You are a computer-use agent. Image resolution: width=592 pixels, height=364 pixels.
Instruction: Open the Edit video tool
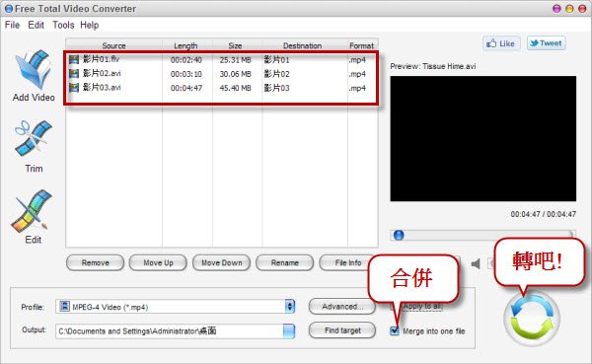coord(32,211)
